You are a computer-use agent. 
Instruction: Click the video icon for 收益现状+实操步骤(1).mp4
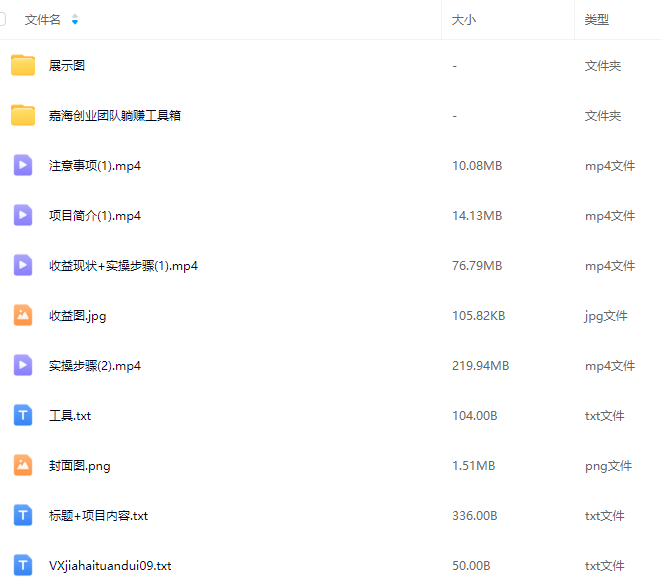pyautogui.click(x=23, y=266)
